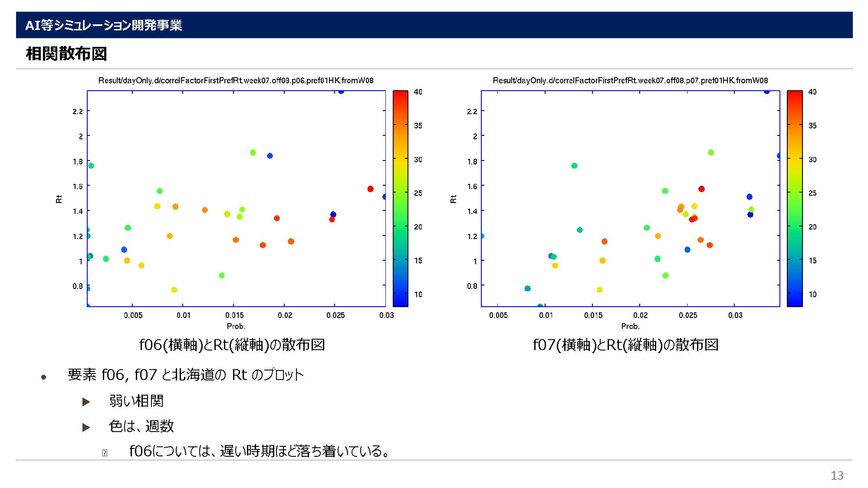Click the colorbar beside the f07 scatter plot

coord(795,199)
